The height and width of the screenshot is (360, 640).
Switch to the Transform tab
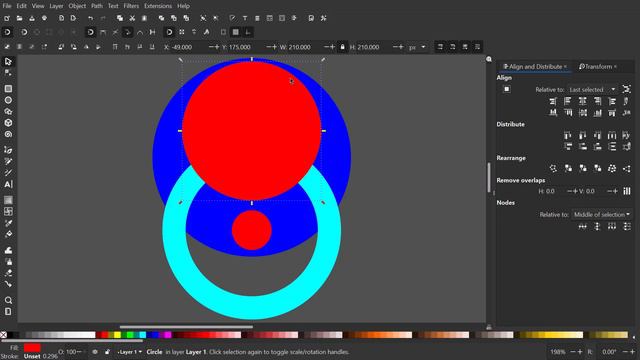598,67
